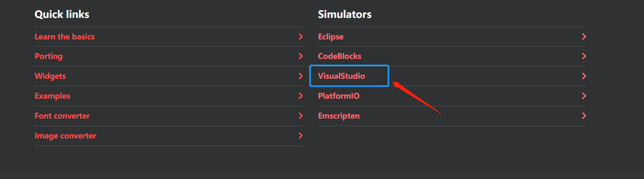Open the Image converter tool link
This screenshot has height=179, width=644.
pyautogui.click(x=65, y=136)
